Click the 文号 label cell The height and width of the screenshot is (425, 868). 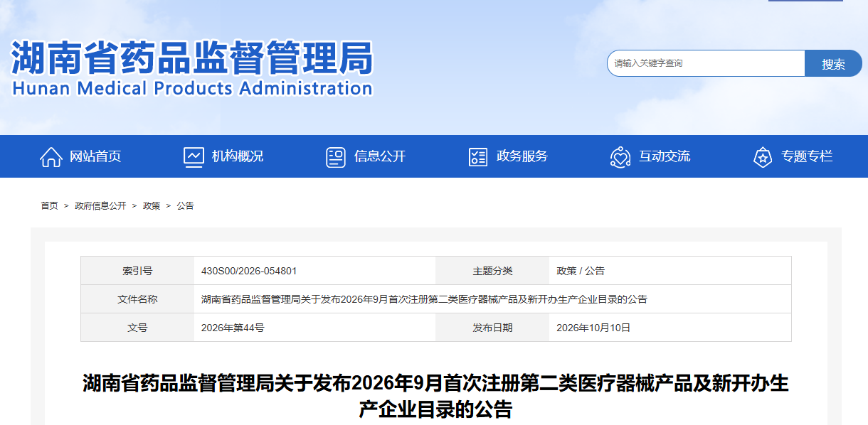click(x=137, y=328)
